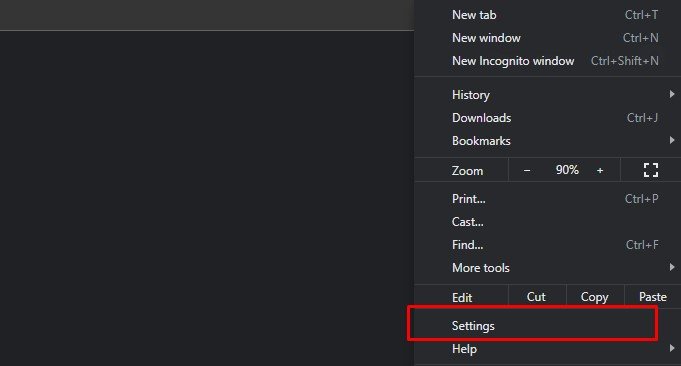Decrease page zoom with the minus button
Screen dimensions: 681x366
click(x=527, y=171)
